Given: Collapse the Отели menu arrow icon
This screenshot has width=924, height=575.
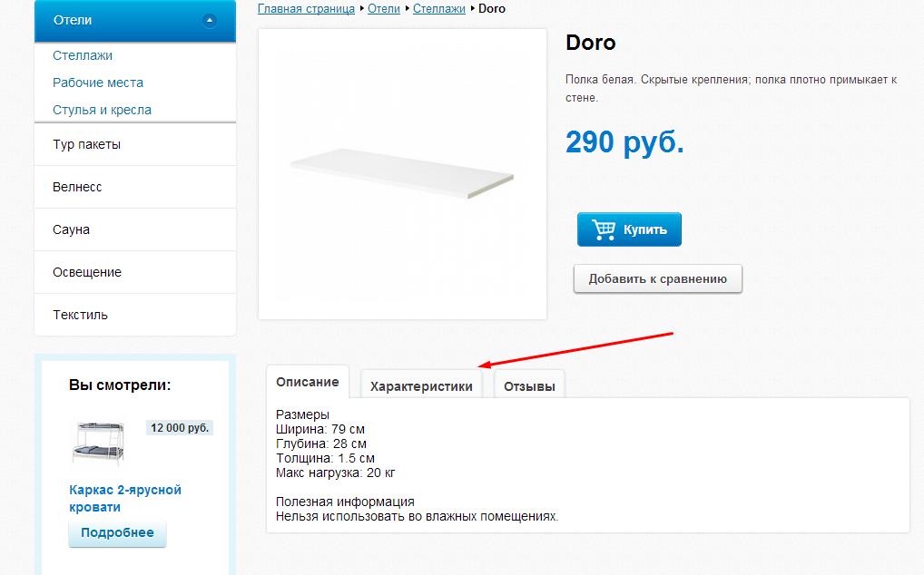Looking at the screenshot, I should coord(209,21).
